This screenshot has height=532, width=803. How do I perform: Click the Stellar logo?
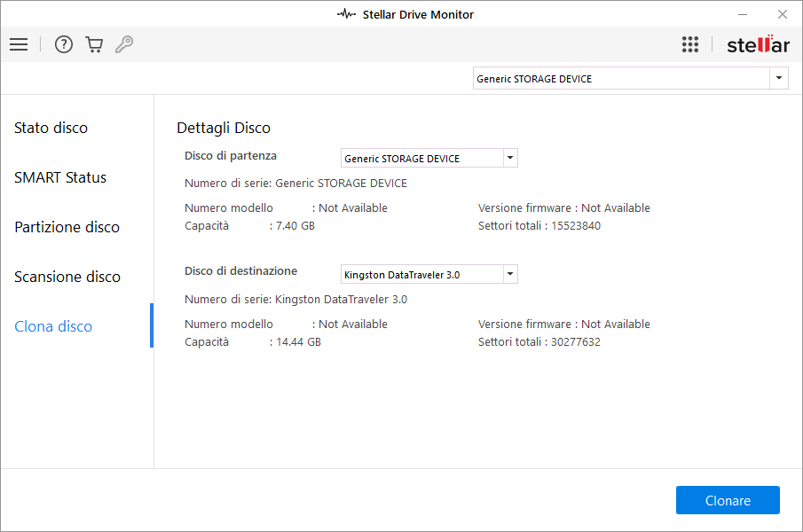[758, 44]
